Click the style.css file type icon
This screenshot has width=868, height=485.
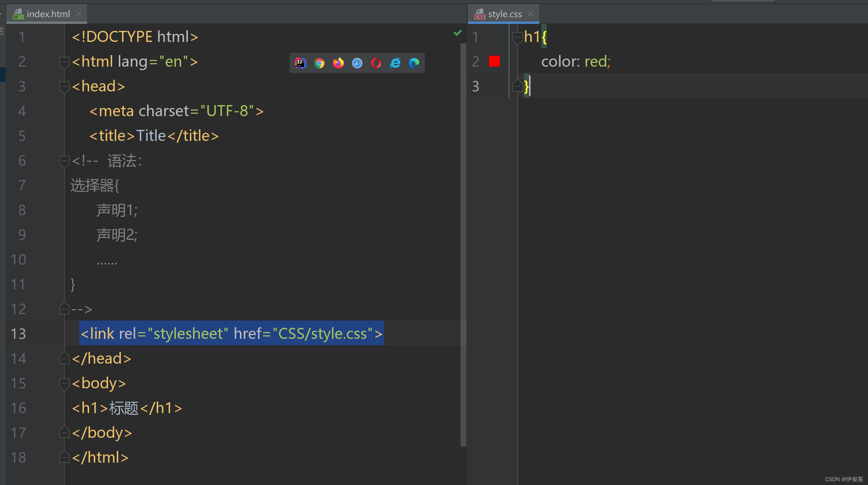pos(480,14)
